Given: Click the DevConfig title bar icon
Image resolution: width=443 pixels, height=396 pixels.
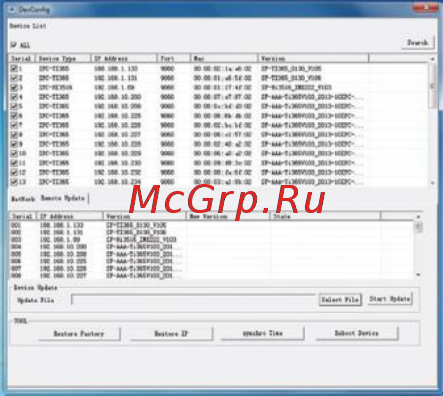Looking at the screenshot, I should (11, 9).
